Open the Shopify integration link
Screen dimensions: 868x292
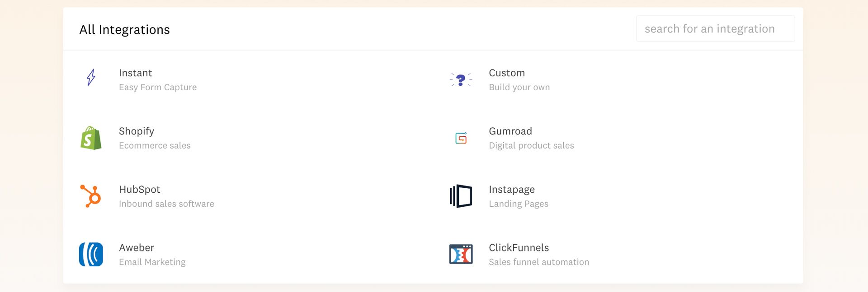click(x=137, y=131)
